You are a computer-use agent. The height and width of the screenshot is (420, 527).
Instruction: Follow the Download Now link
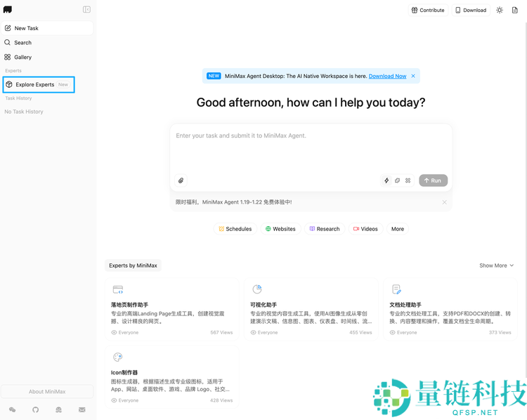(387, 77)
